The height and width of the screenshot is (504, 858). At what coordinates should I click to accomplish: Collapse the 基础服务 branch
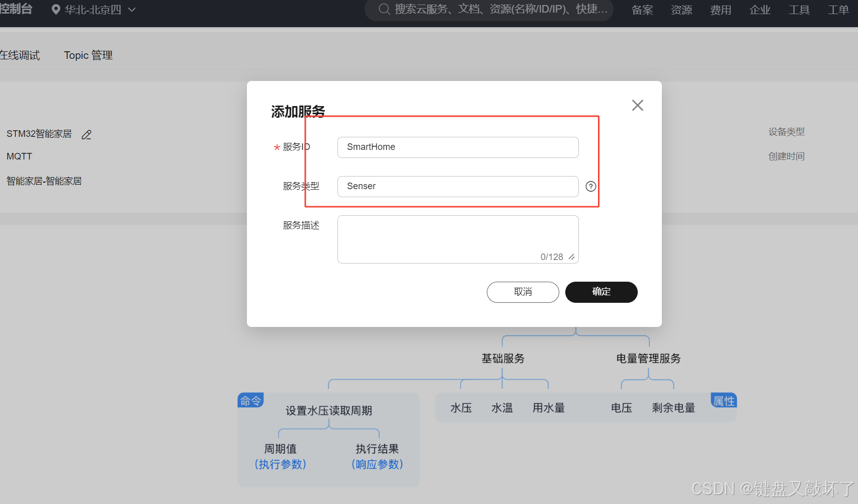(x=502, y=358)
